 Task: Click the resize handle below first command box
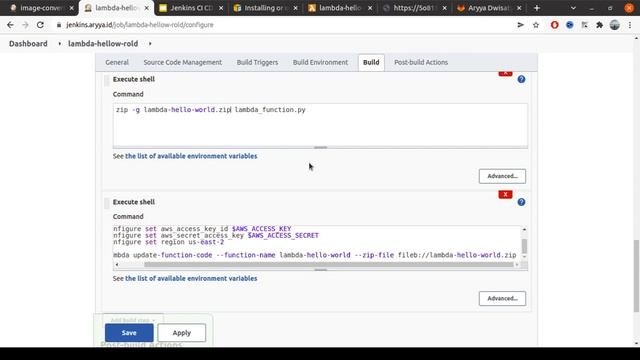click(x=320, y=147)
